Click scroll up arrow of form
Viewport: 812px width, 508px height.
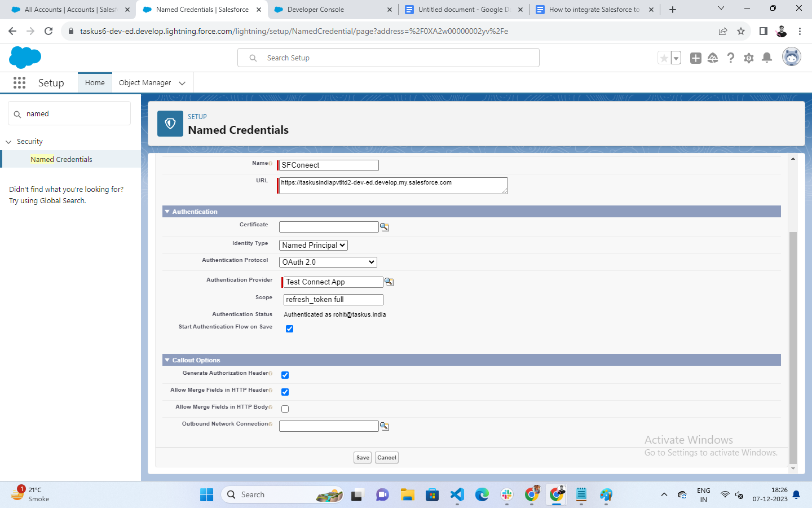pyautogui.click(x=793, y=159)
